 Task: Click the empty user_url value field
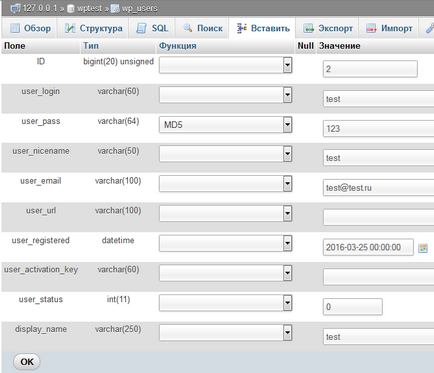pyautogui.click(x=378, y=217)
